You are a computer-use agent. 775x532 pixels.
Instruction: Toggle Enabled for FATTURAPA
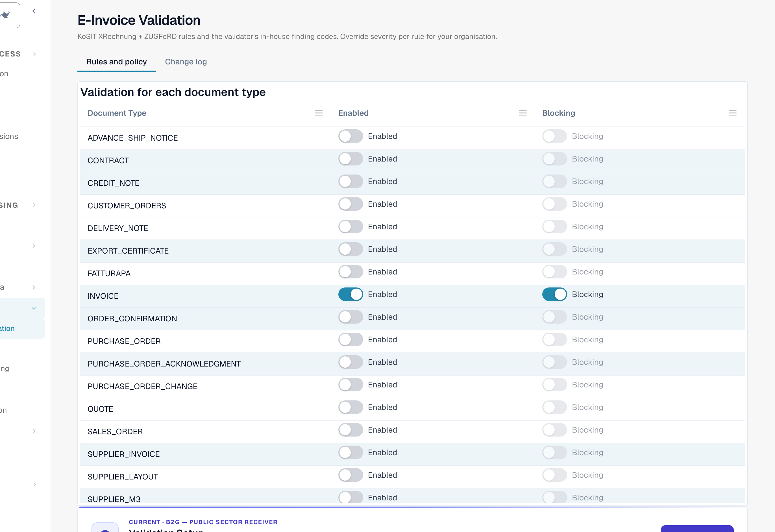[351, 272]
